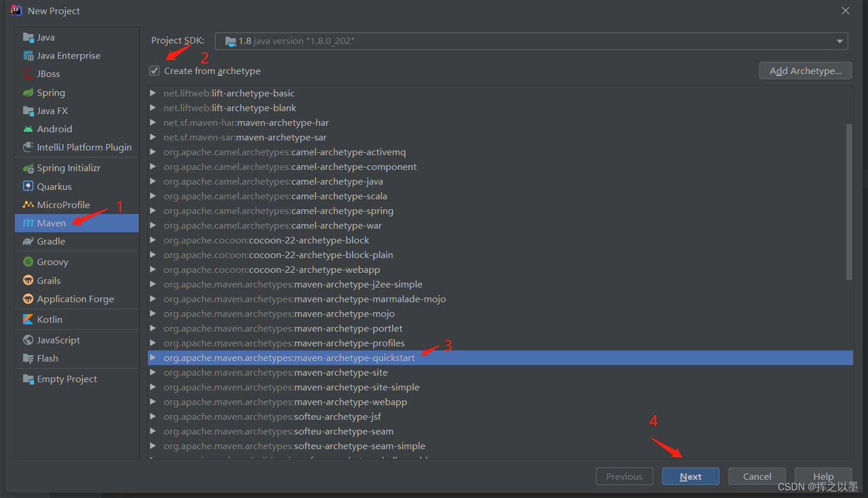This screenshot has height=498, width=868.
Task: Click the Spring Initializr icon
Action: (28, 168)
